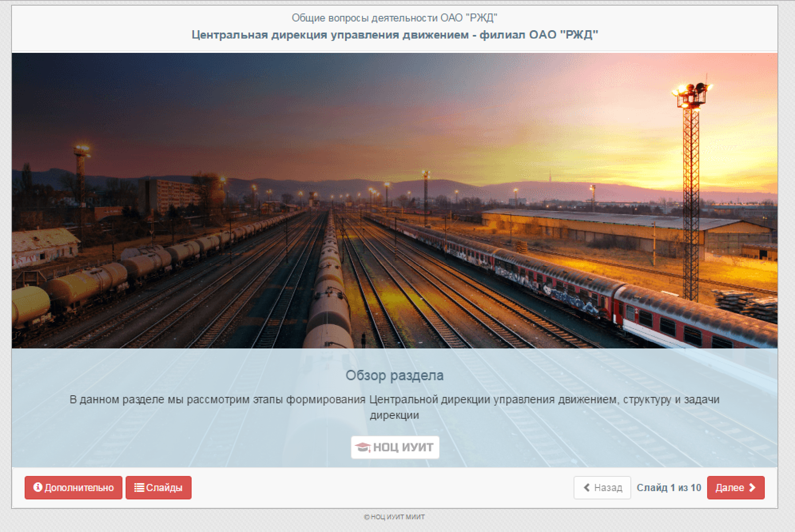Click the '©НОЦ ИУИТ МИИТ' footer text

(x=394, y=517)
